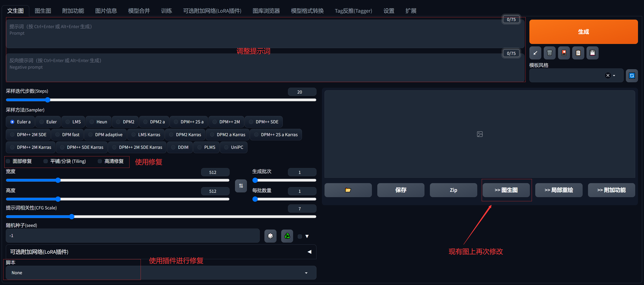Adjust the 高度 height slider
The width and height of the screenshot is (644, 285).
point(117,199)
